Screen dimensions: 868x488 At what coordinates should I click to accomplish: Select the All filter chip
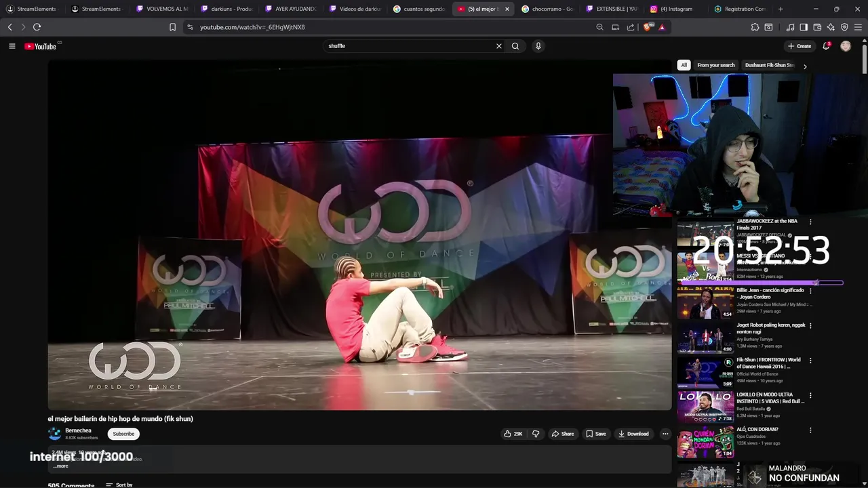(x=684, y=65)
